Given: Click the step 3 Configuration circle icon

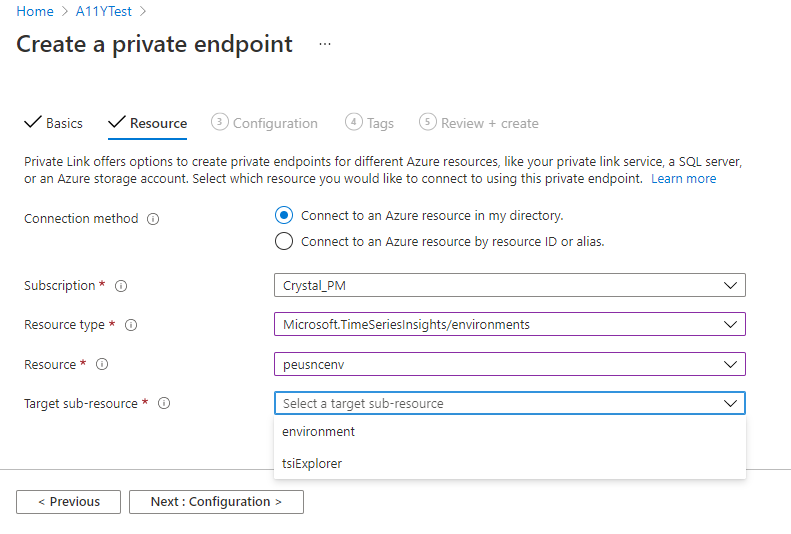Looking at the screenshot, I should [220, 122].
